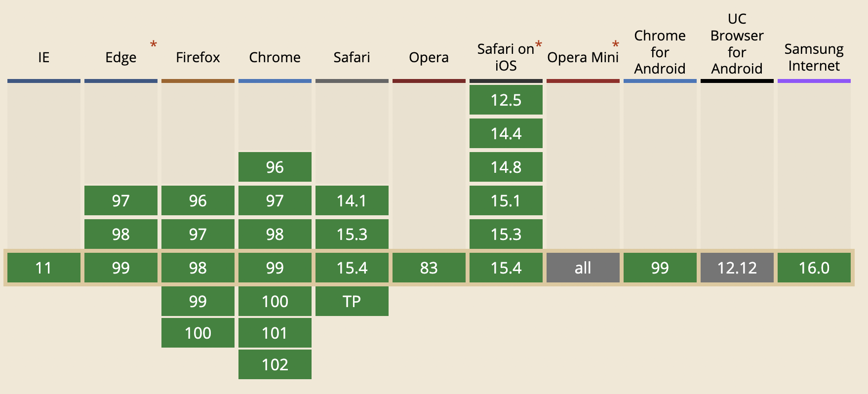Click Chrome version 96 cell
The width and height of the screenshot is (868, 394).
[x=275, y=167]
